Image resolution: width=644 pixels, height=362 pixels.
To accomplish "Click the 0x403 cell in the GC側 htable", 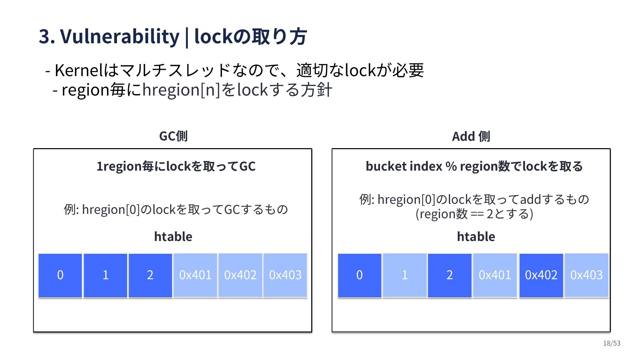I will (285, 275).
